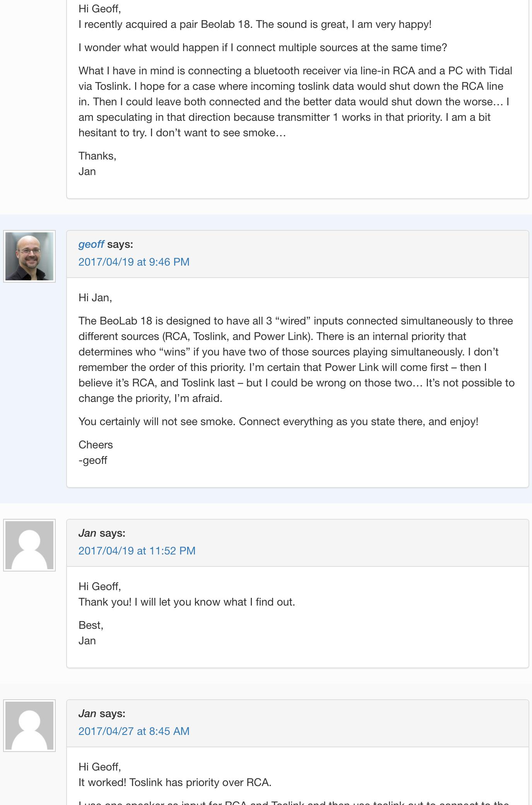Click the Jan author name above 11:52 PM timestamp

(87, 533)
